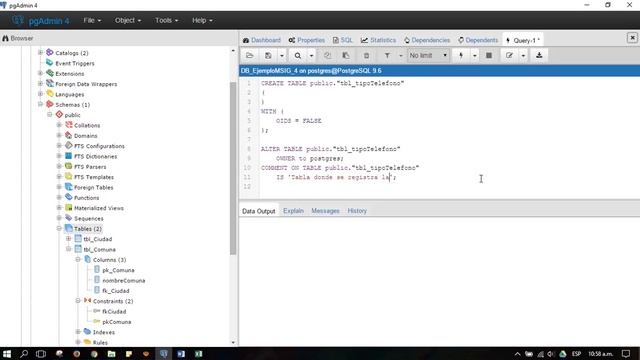Select FTS Parsers tree node
This screenshot has width=640, height=360.
click(90, 167)
